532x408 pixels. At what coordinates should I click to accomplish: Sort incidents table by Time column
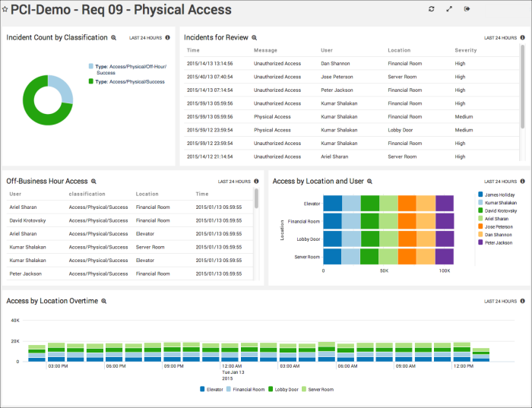(x=193, y=50)
